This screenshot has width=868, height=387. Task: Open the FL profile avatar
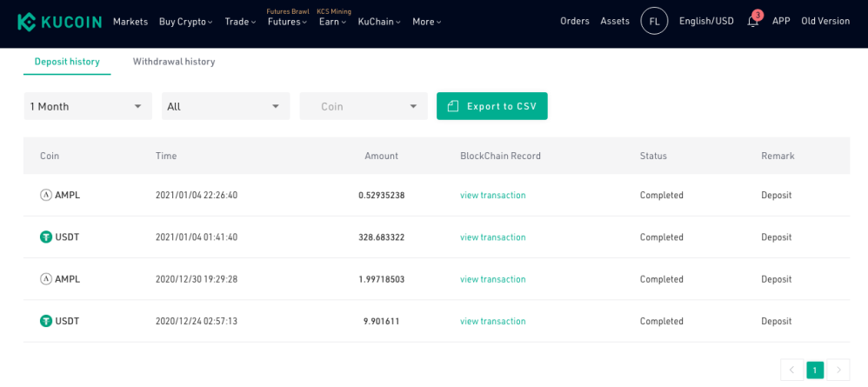pyautogui.click(x=654, y=21)
